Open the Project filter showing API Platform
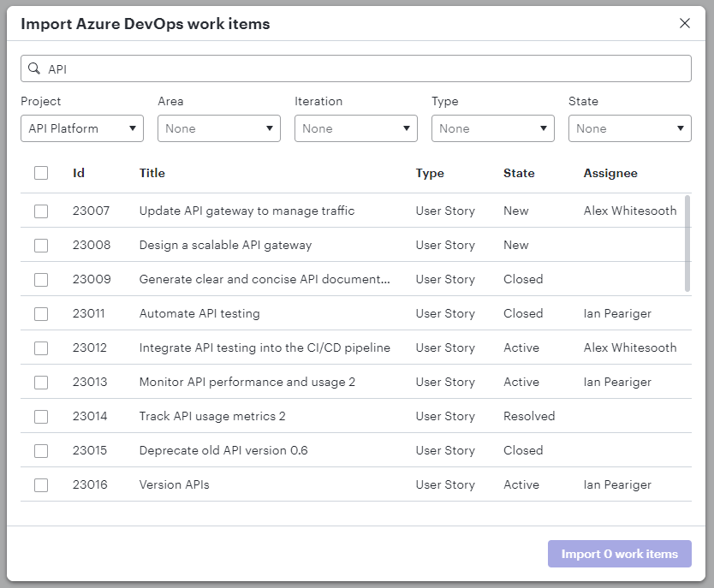This screenshot has height=588, width=714. pos(81,128)
